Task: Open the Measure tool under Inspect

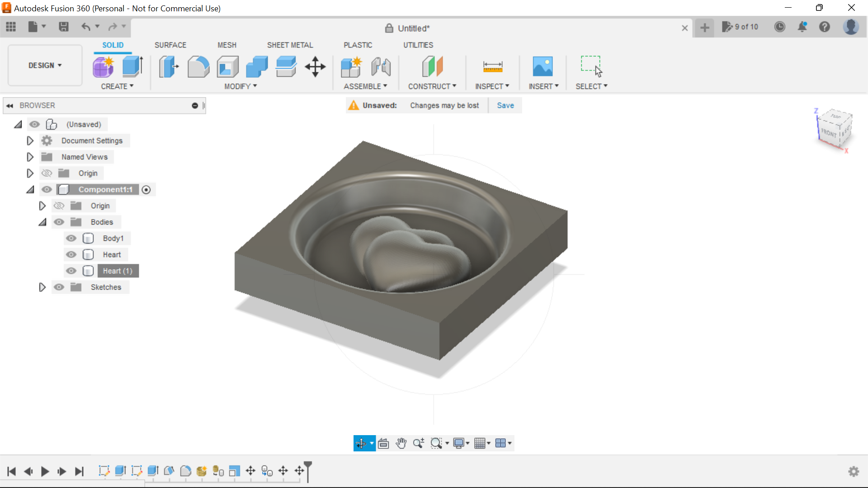Action: [492, 66]
